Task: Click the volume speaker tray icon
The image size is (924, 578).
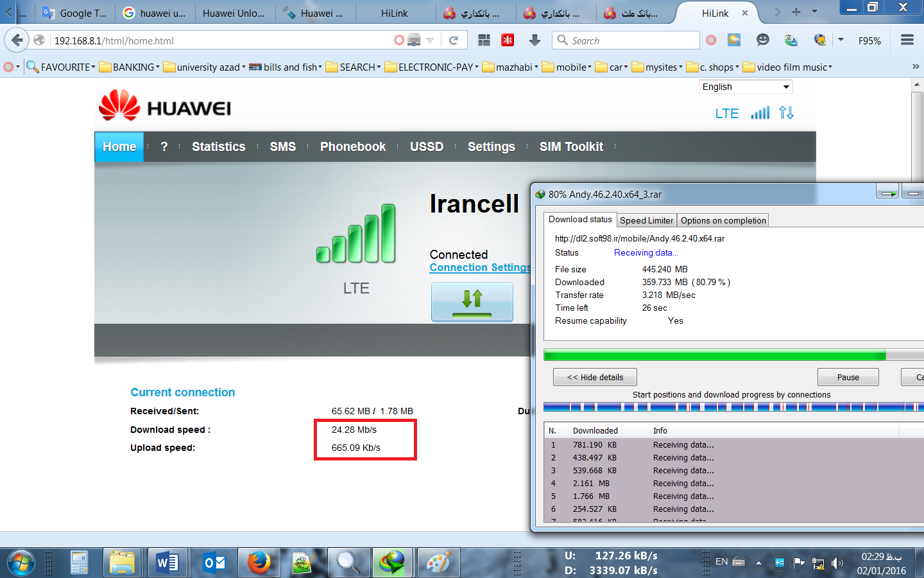Action: tap(837, 563)
